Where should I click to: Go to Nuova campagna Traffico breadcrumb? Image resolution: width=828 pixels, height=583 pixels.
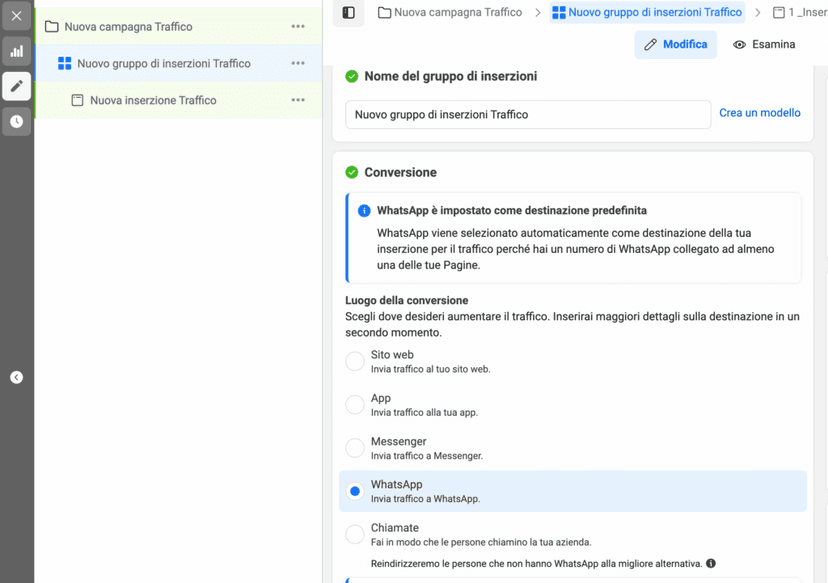pyautogui.click(x=450, y=12)
